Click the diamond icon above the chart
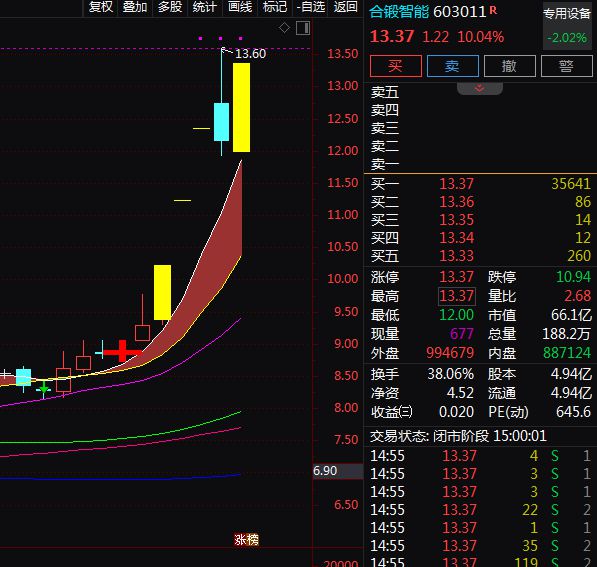 [284, 28]
